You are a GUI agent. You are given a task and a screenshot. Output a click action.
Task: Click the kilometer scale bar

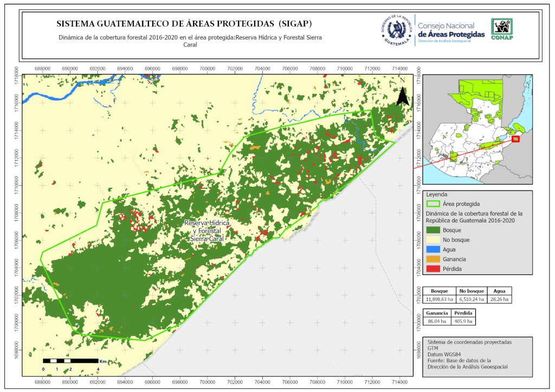point(70,361)
